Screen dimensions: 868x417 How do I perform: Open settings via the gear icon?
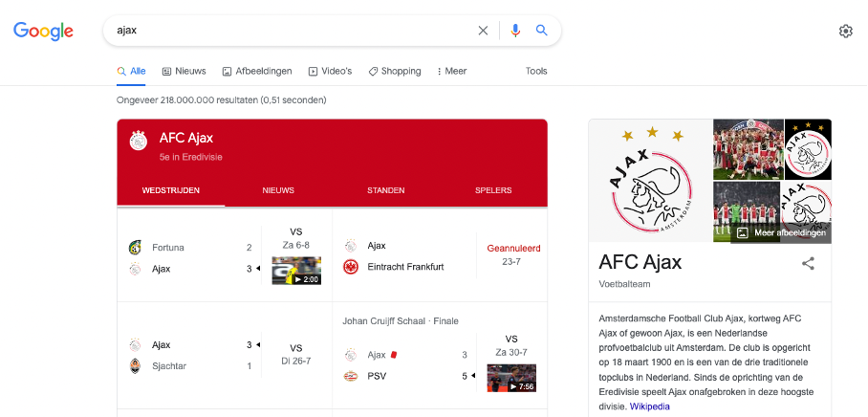coord(845,31)
